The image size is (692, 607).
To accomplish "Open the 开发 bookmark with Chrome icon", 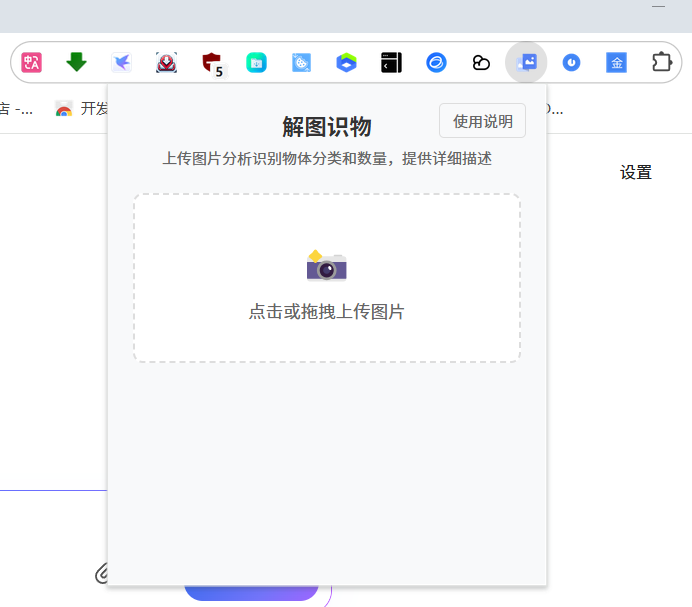I will 82,108.
